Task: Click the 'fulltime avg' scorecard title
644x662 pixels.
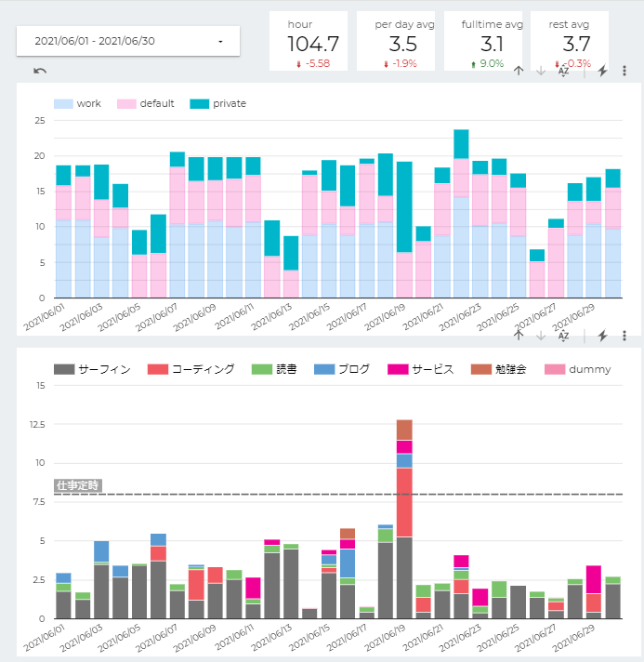Action: 493,24
